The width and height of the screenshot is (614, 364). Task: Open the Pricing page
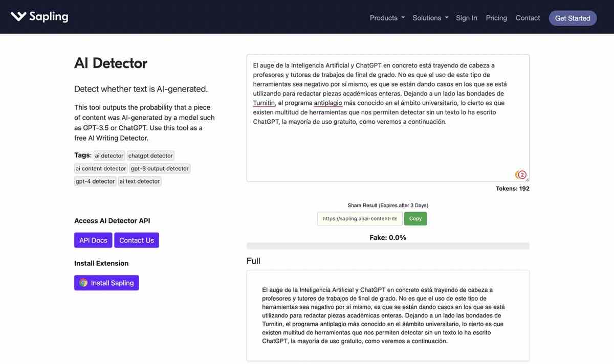496,18
